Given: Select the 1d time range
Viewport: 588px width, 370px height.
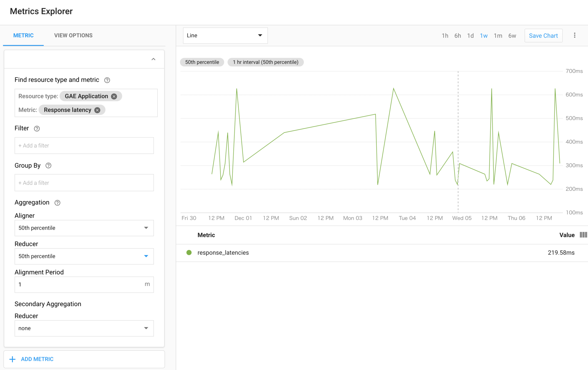Looking at the screenshot, I should 470,36.
